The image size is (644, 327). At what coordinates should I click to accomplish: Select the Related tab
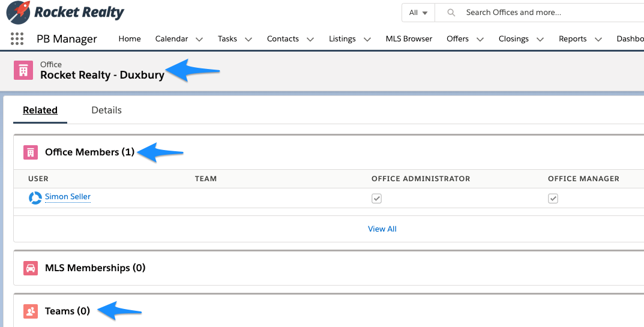40,110
